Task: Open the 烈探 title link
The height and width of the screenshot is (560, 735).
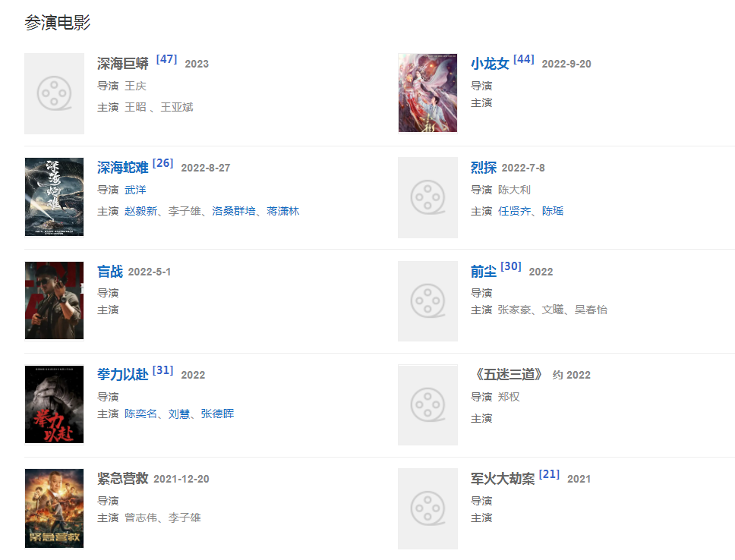Action: tap(484, 168)
